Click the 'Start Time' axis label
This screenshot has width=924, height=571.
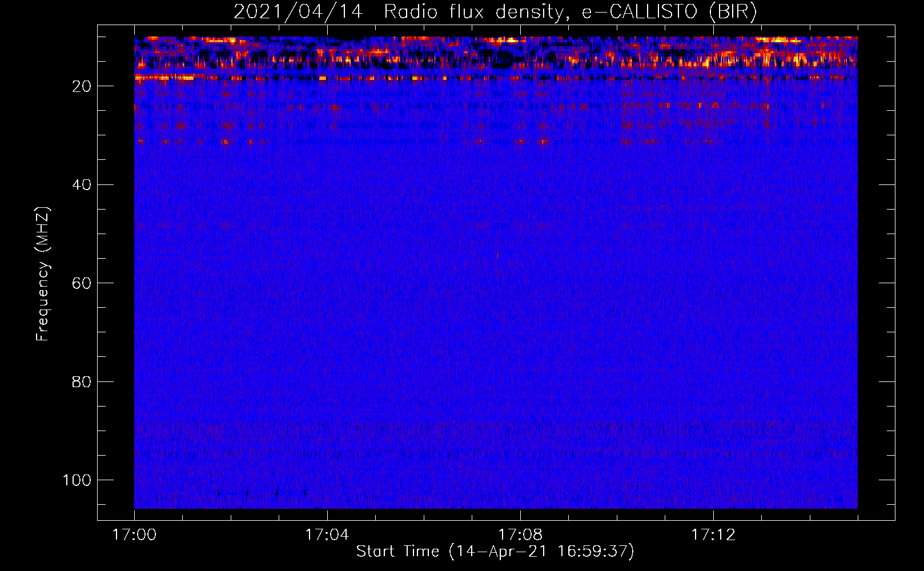[x=495, y=551]
